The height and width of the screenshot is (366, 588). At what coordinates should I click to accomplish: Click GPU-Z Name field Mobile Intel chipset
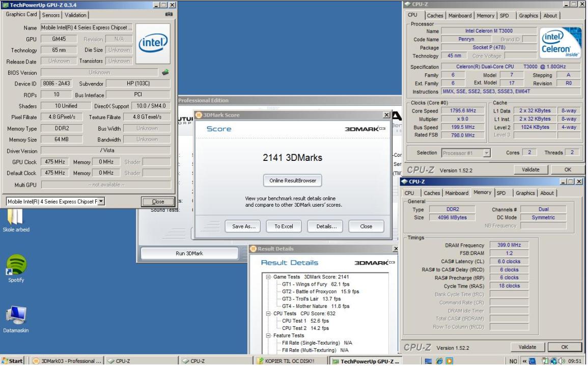click(86, 27)
